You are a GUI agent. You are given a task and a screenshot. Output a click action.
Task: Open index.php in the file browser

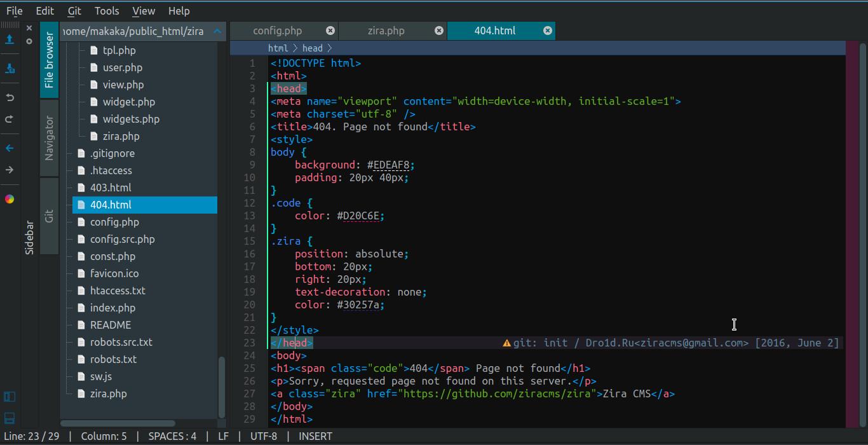[x=112, y=308]
